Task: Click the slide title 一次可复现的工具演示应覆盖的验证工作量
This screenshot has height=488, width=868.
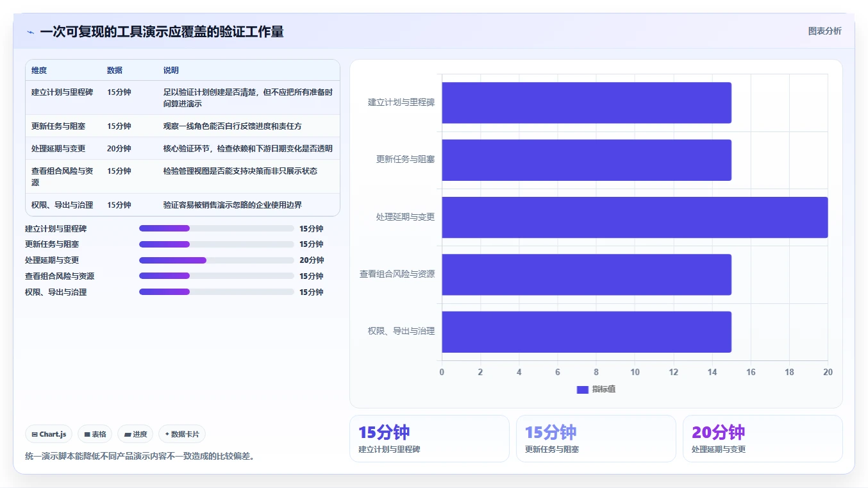Action: click(162, 32)
